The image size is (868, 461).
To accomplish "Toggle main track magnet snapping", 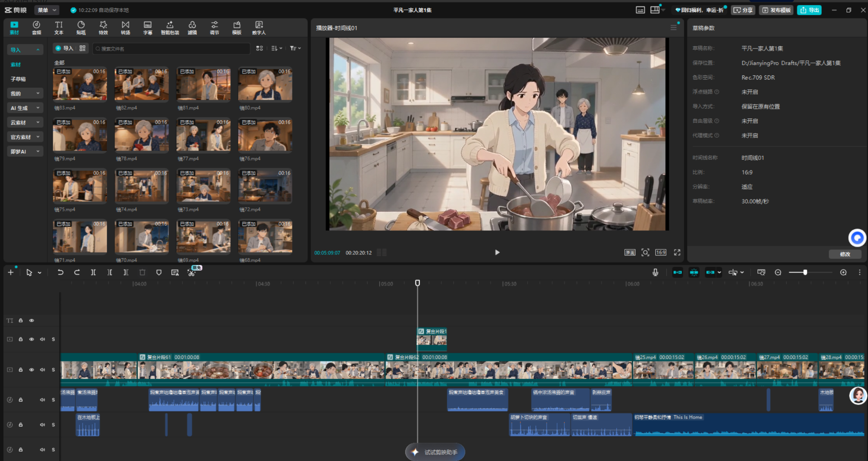I will click(x=678, y=273).
